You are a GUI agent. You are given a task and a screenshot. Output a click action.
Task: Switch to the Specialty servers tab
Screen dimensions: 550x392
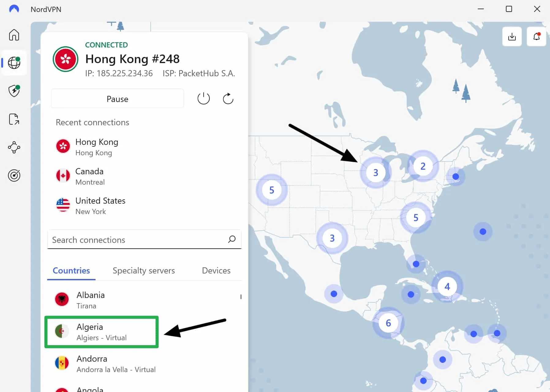pyautogui.click(x=144, y=271)
